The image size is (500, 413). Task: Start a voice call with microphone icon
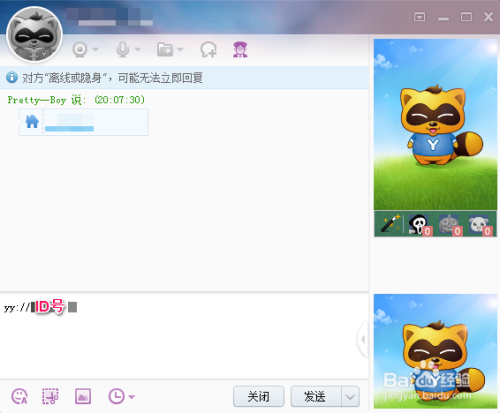(123, 50)
